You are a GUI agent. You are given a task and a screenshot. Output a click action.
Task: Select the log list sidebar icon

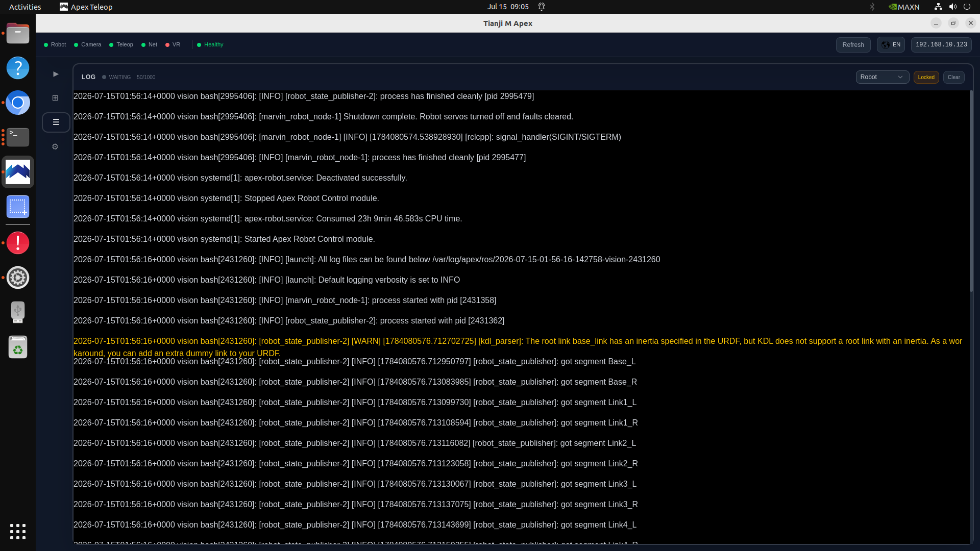click(56, 122)
